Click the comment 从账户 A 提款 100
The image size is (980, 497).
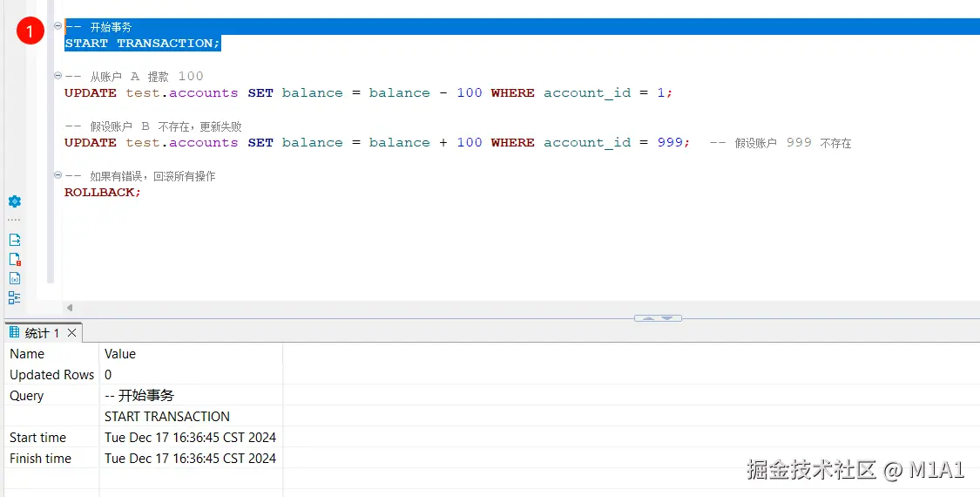[134, 77]
